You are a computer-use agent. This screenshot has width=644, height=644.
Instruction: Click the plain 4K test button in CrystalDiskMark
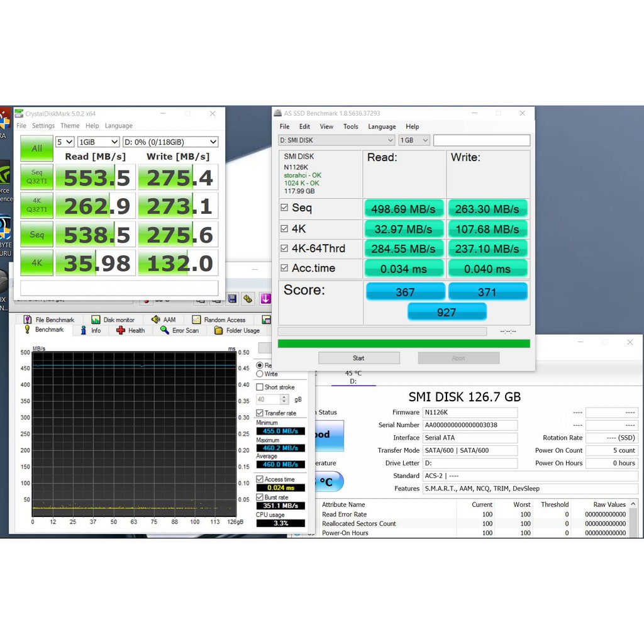tap(36, 262)
